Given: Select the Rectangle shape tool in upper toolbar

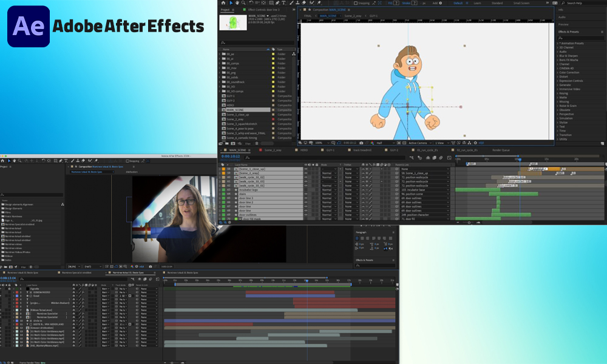Looking at the screenshot, I should [x=271, y=2].
